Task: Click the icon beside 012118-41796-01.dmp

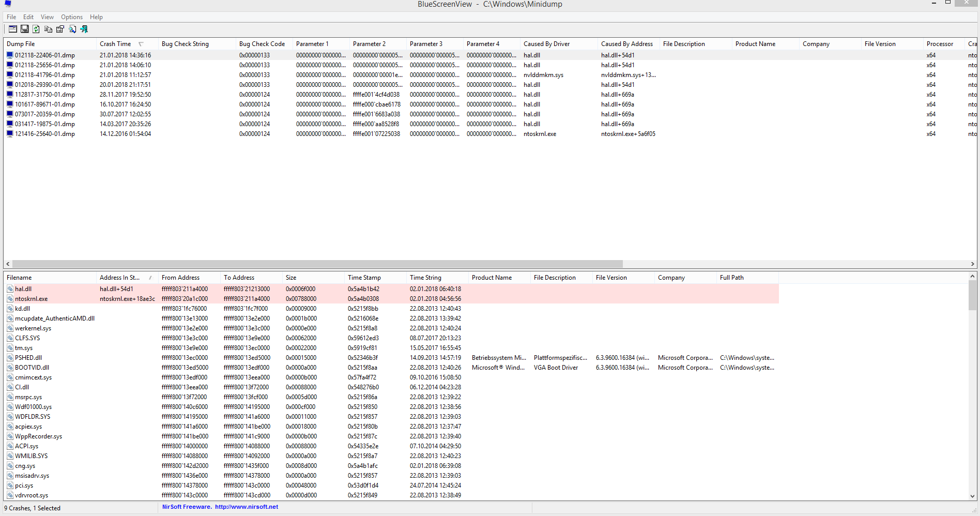Action: 10,74
